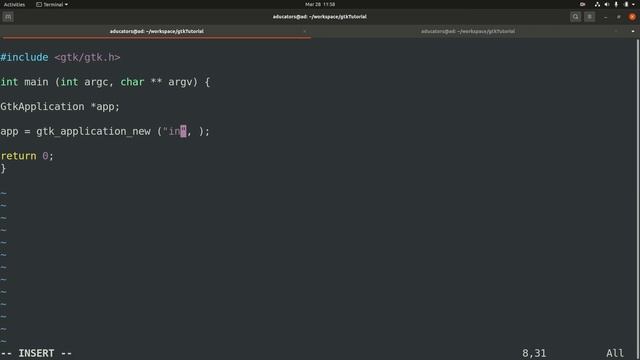The width and height of the screenshot is (640, 360).
Task: Click the 'All' scroll indicator in status line
Action: point(615,353)
